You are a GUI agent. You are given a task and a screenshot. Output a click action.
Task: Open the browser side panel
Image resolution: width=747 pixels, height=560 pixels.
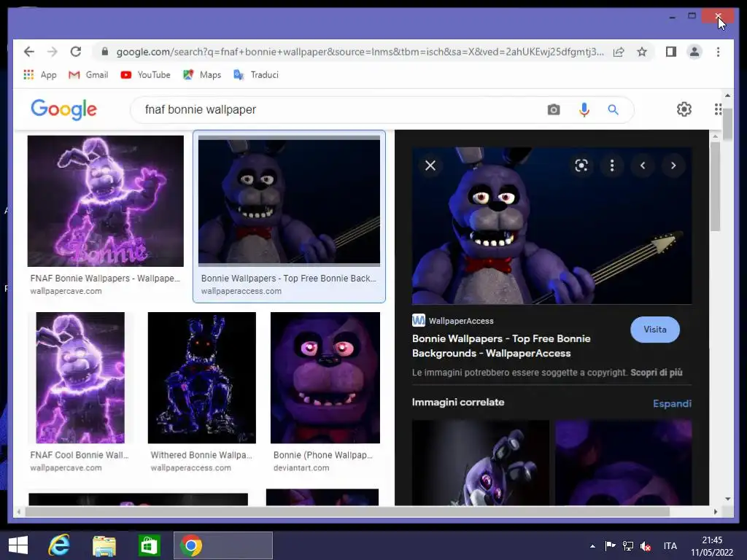click(x=671, y=52)
